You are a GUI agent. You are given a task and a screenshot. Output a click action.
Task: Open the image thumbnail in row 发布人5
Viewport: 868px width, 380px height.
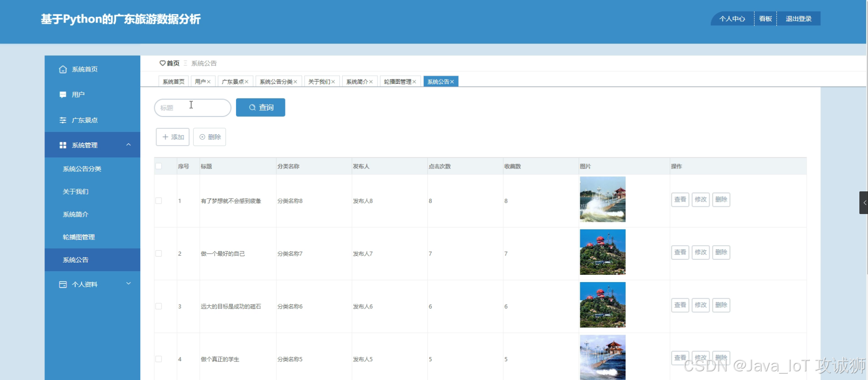pos(603,357)
